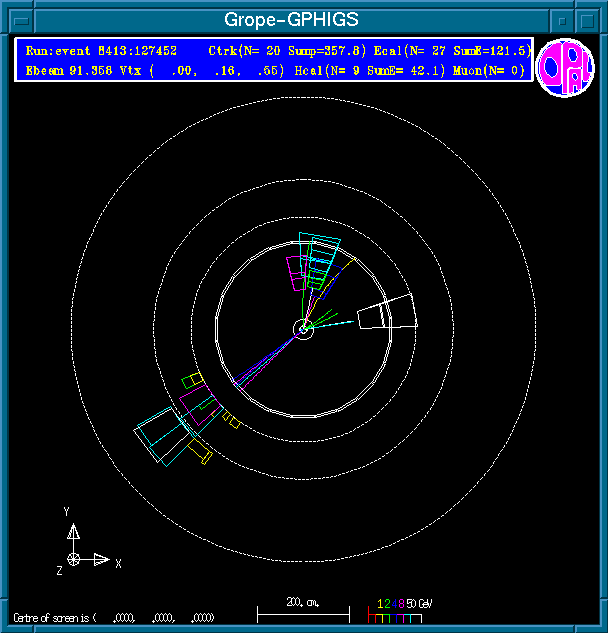Screen dimensions: 608x633
Task: Click the white calorimeter cluster right of center
Action: point(387,313)
